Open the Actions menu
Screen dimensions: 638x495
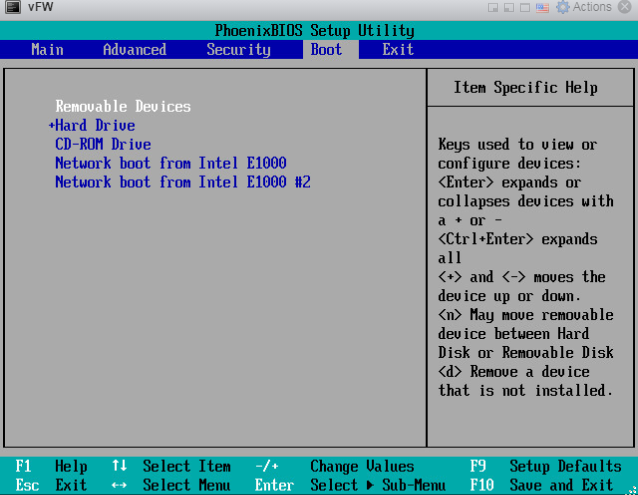(592, 7)
